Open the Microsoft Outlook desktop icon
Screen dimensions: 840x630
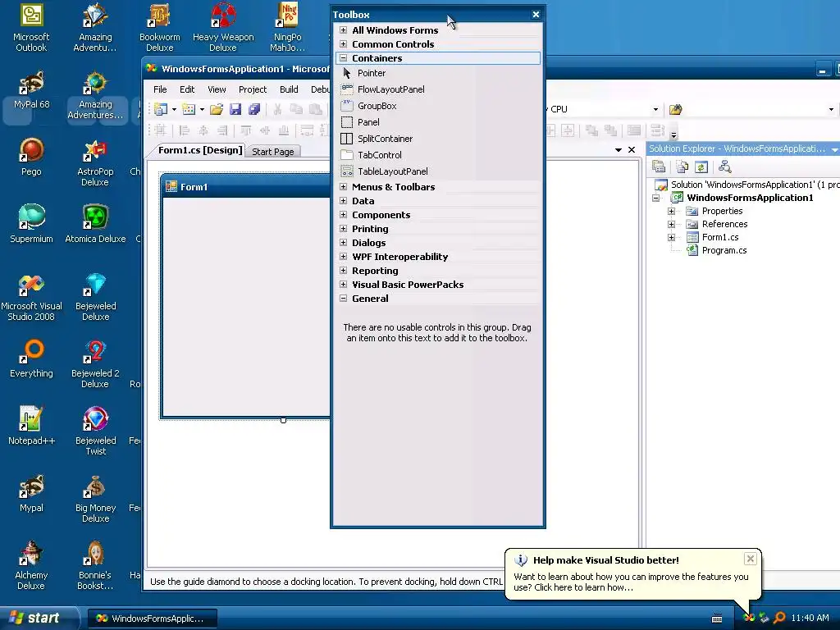(x=31, y=28)
